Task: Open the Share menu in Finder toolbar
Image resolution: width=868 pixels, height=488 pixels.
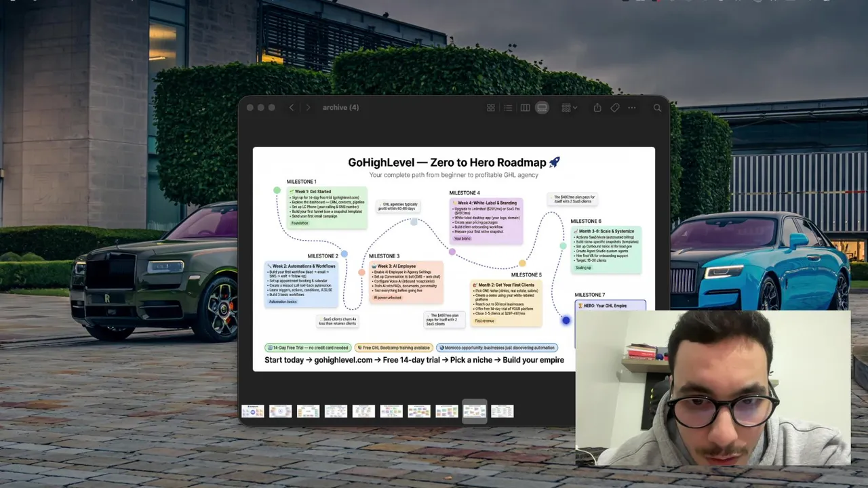Action: [597, 108]
